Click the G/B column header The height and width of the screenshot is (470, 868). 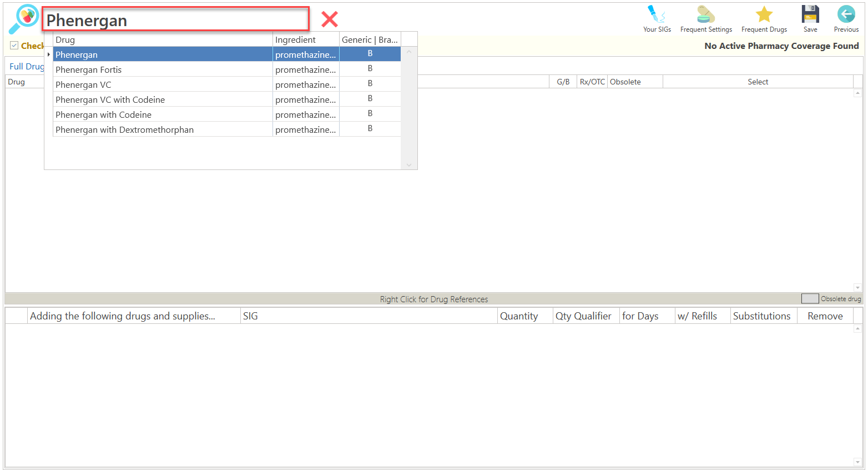(563, 82)
